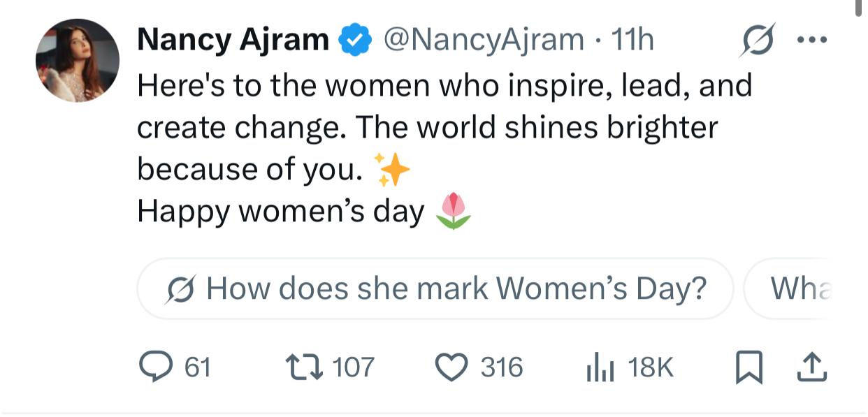The height and width of the screenshot is (417, 868).
Task: Bookmark this tweet
Action: pyautogui.click(x=749, y=367)
